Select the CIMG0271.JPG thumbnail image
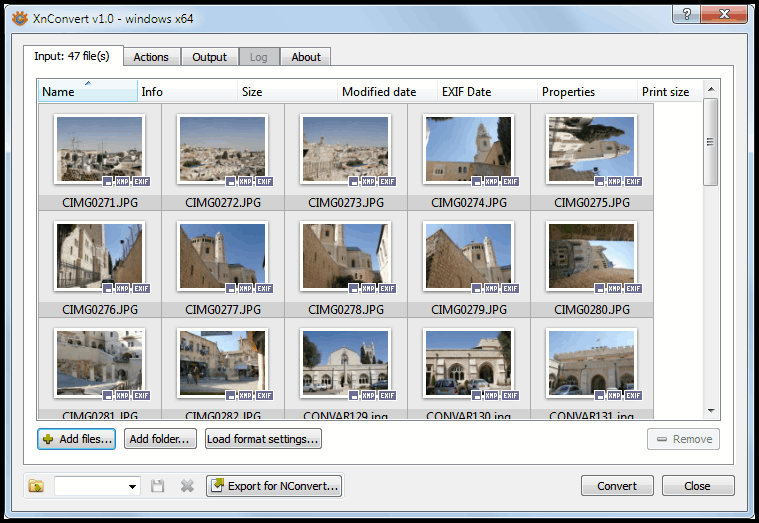This screenshot has height=523, width=759. [x=100, y=149]
